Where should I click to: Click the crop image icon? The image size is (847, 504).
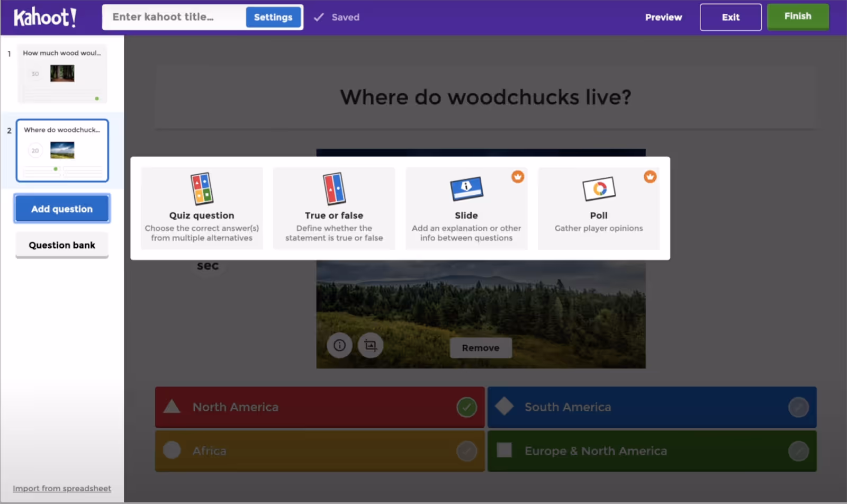point(371,346)
